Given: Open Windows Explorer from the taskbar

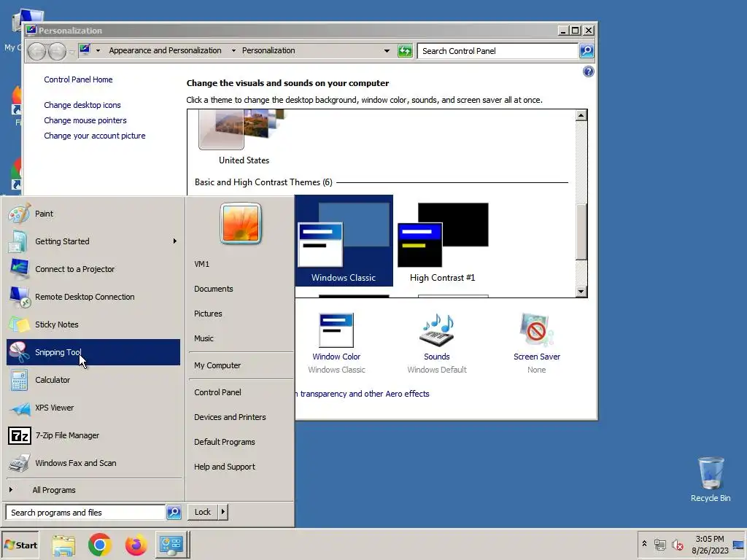Looking at the screenshot, I should [63, 545].
